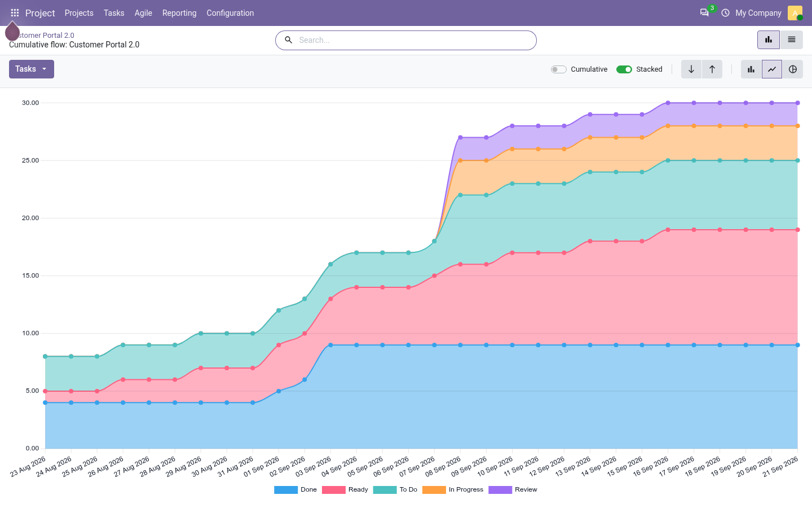Screen dimensions: 812x508
Task: Sort data in descending order
Action: [x=691, y=69]
